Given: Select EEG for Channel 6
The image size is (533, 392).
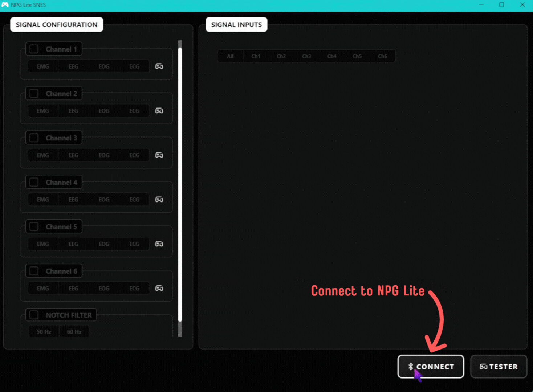Looking at the screenshot, I should 73,288.
